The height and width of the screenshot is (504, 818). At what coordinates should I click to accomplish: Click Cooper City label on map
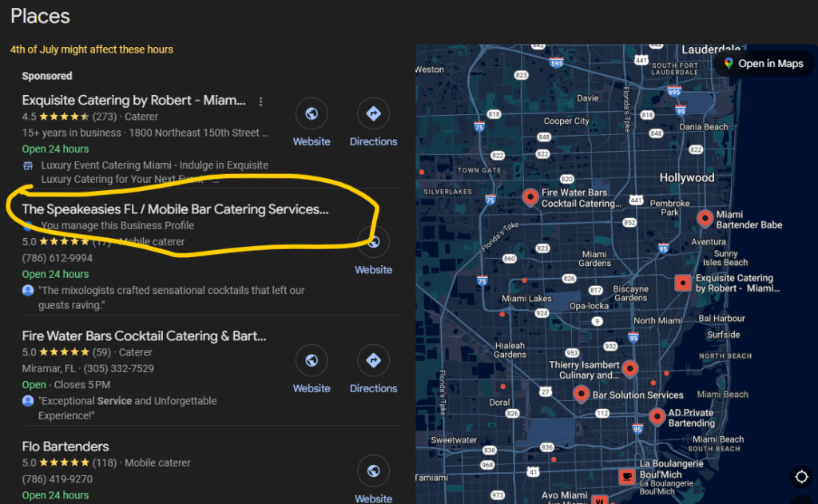[566, 121]
